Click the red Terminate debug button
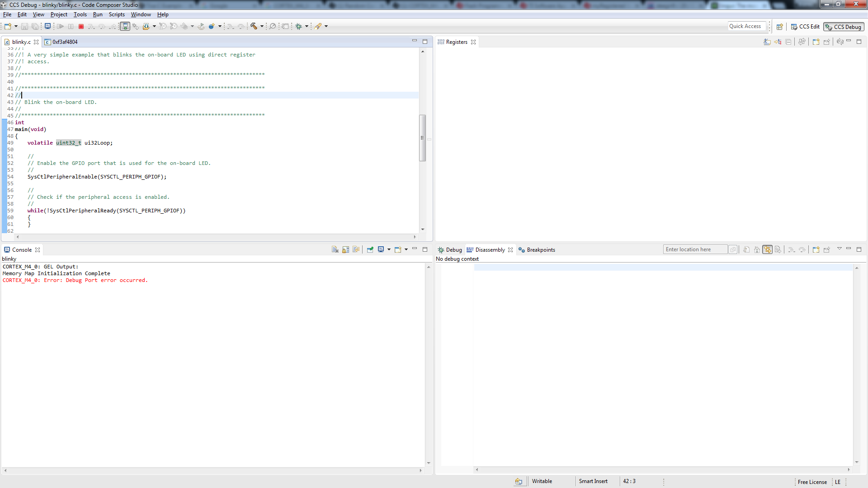 81,27
